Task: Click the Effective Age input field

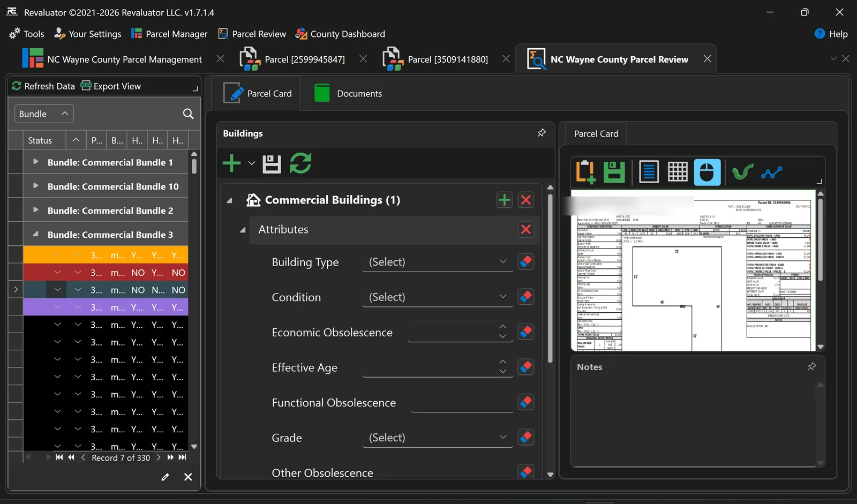Action: [x=438, y=367]
